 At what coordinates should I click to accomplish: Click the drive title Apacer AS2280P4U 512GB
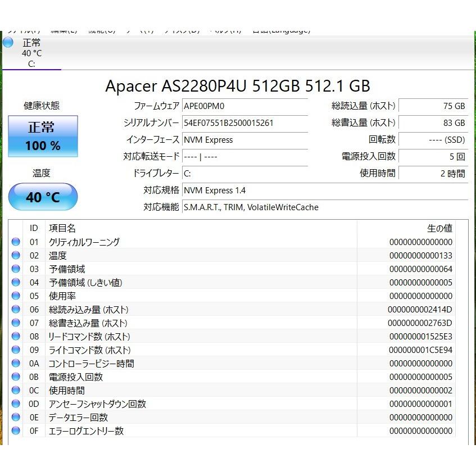pyautogui.click(x=238, y=86)
